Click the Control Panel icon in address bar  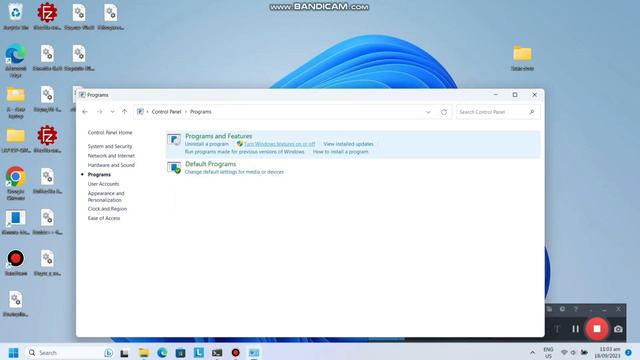140,112
